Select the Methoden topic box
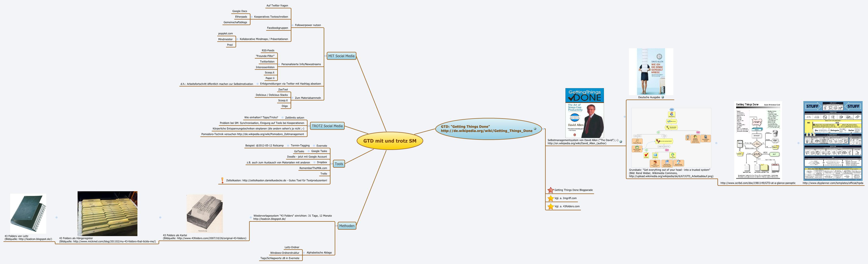Image resolution: width=868 pixels, height=264 pixels. [347, 226]
